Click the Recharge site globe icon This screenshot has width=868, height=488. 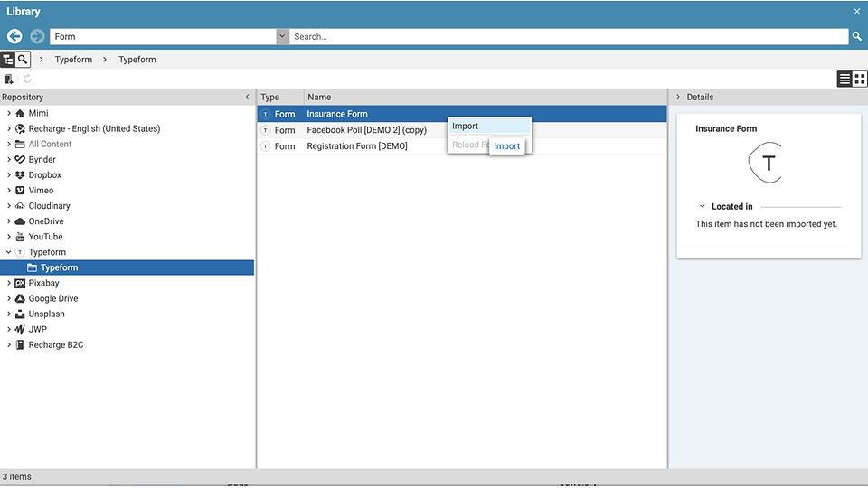click(20, 128)
